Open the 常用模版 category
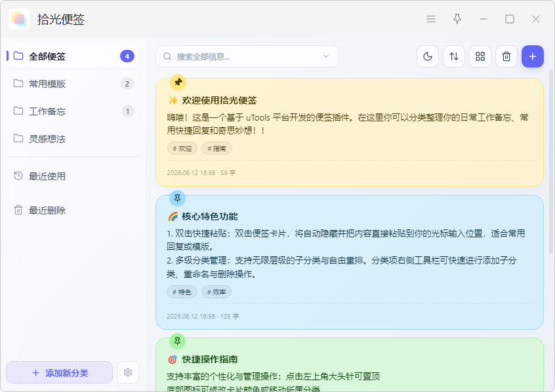Viewport: 555px width, 392px height. tap(73, 83)
